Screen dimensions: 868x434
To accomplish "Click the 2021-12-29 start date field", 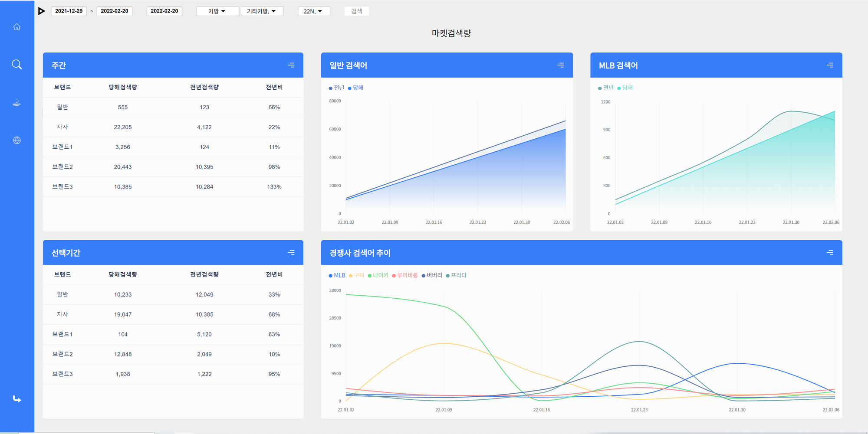I will tap(69, 11).
